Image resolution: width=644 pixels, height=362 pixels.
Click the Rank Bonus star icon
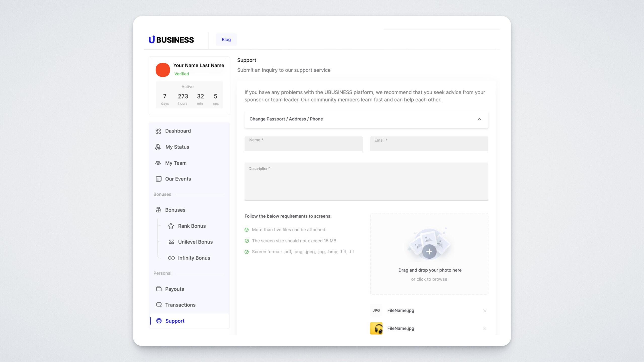pyautogui.click(x=171, y=226)
